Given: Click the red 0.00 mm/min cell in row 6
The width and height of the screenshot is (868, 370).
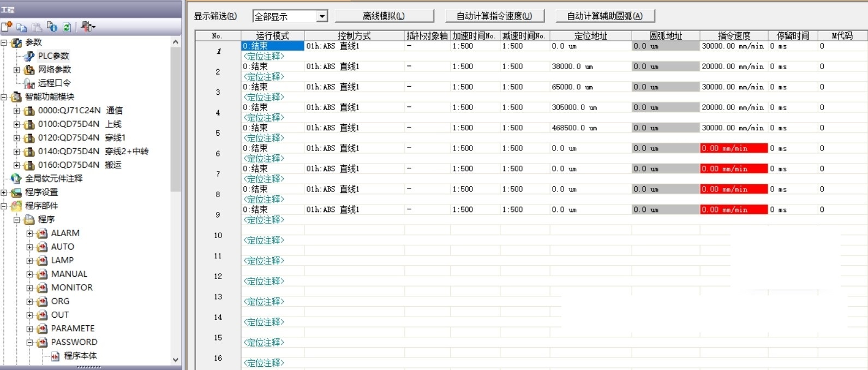Looking at the screenshot, I should [734, 148].
